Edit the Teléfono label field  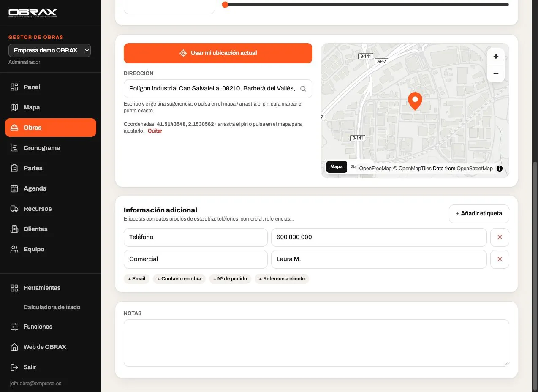(x=196, y=237)
